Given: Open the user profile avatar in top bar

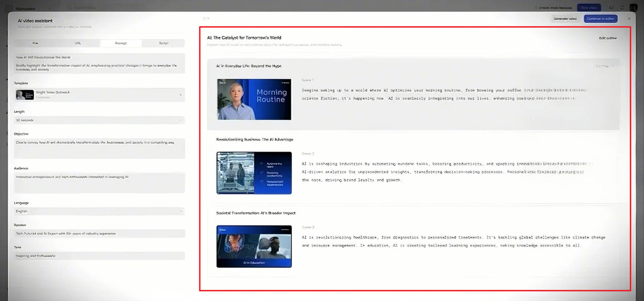Looking at the screenshot, I should click(634, 8).
